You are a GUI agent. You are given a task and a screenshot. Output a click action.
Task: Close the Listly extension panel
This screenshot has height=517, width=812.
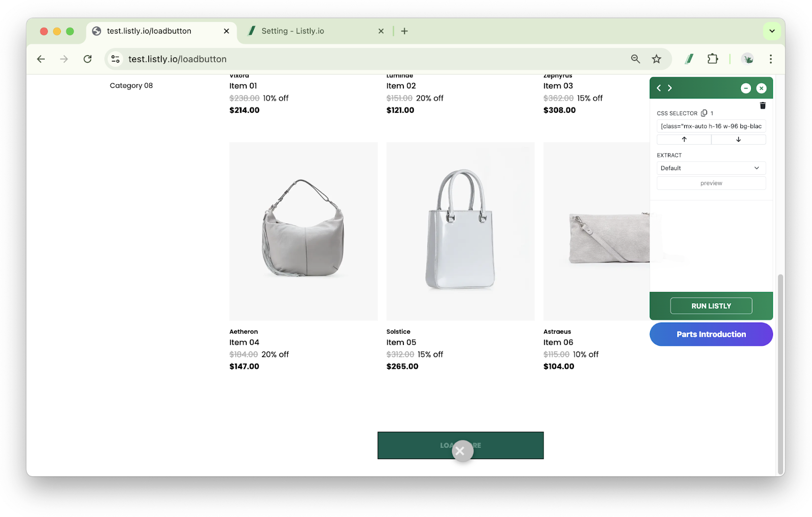[761, 88]
